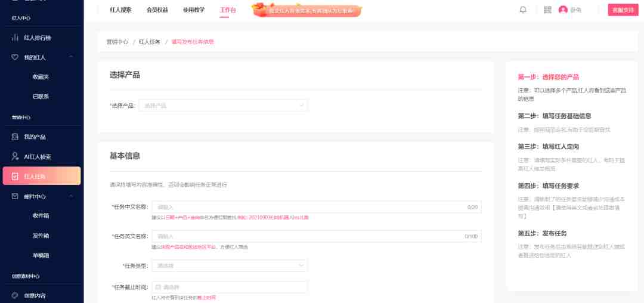The image size is (644, 303).
Task: Click 营销中心 breadcrumb link
Action: pyautogui.click(x=117, y=42)
